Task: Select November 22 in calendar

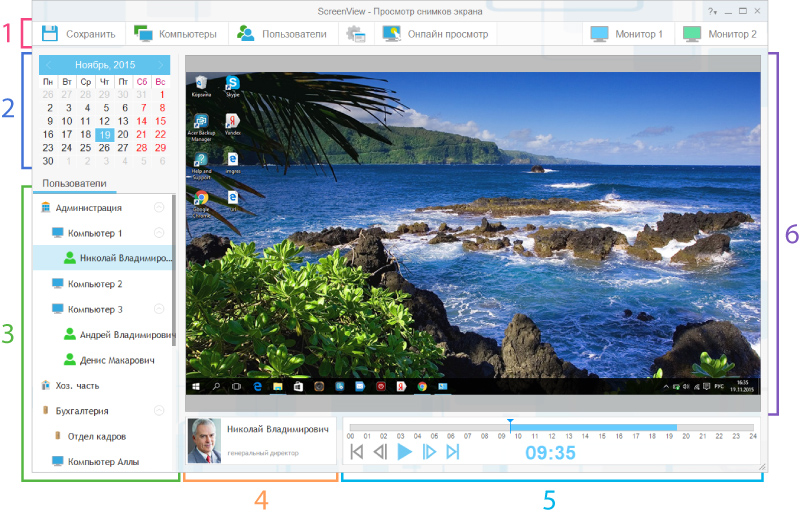Action: pyautogui.click(x=160, y=135)
